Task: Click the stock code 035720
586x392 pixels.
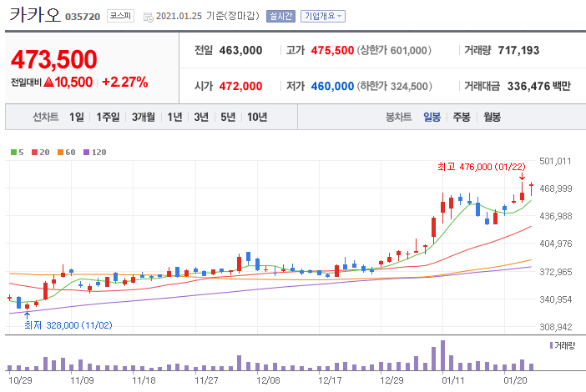Action: pos(83,17)
